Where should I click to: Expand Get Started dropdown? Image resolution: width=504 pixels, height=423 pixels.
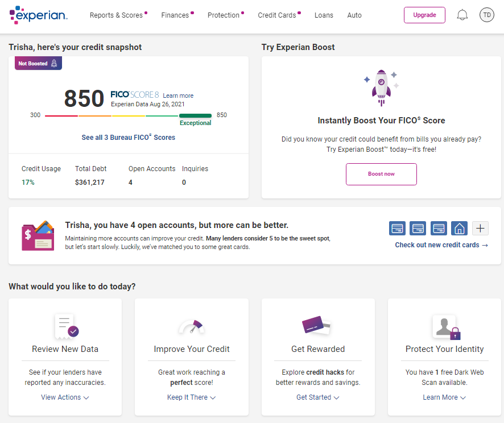click(317, 397)
